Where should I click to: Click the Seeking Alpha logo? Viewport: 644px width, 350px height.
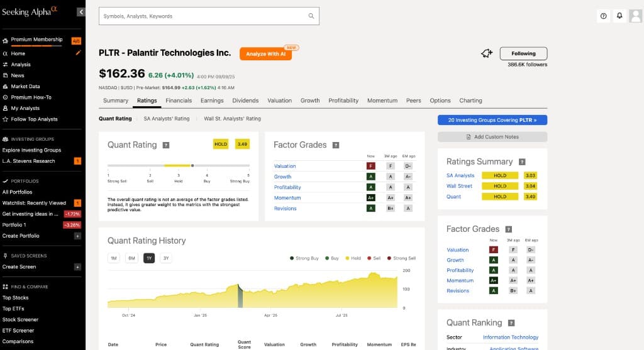tap(29, 11)
